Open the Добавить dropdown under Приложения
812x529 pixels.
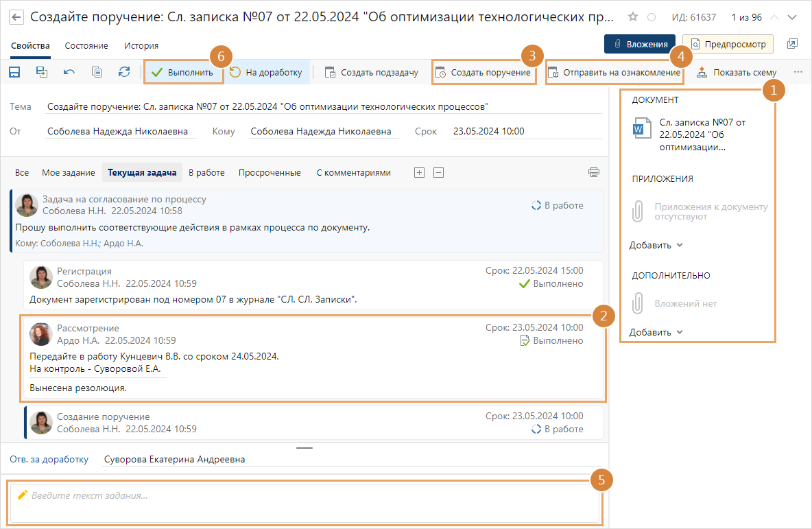tap(656, 245)
